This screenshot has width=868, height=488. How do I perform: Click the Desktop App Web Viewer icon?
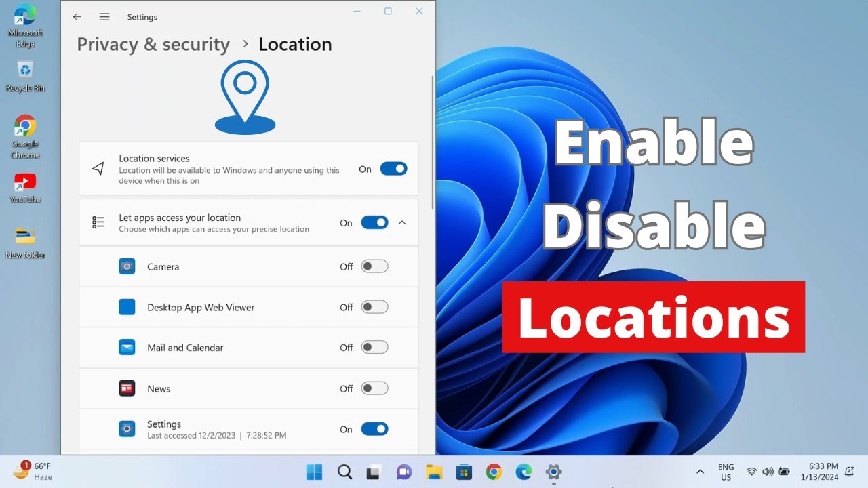coord(127,307)
